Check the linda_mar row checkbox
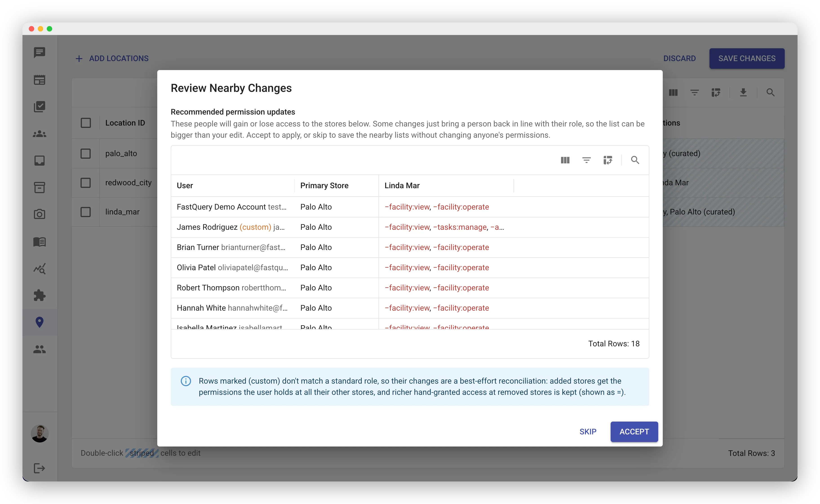 [86, 212]
